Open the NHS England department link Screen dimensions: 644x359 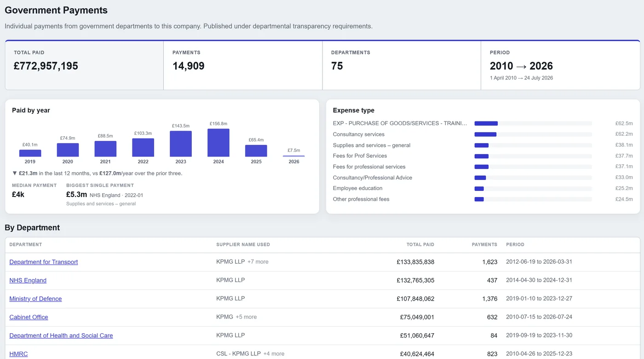(28, 280)
